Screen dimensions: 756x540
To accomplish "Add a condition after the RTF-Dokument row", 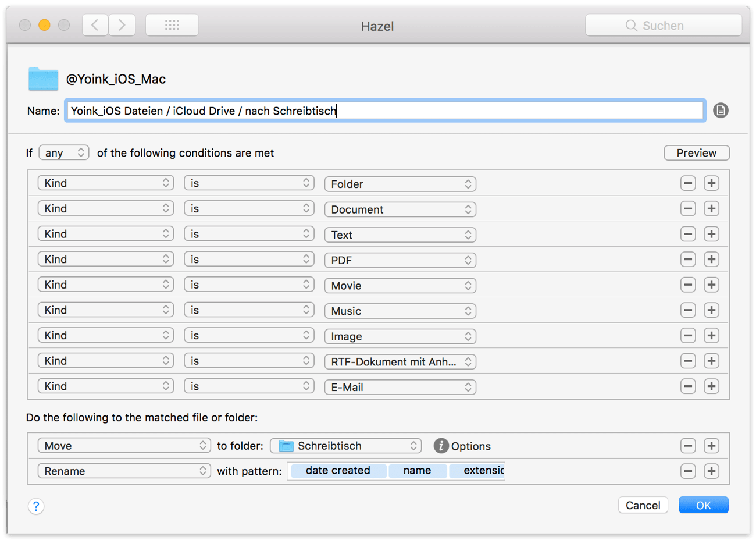I will point(711,361).
